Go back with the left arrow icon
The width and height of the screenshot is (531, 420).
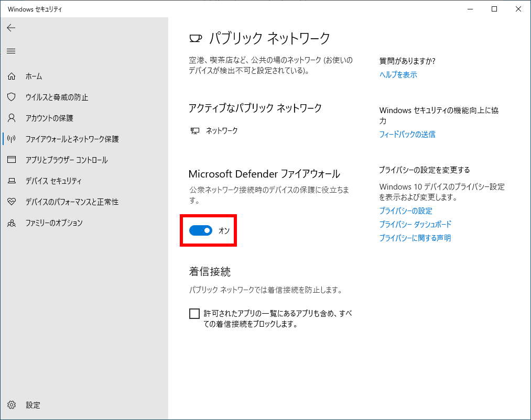[11, 28]
